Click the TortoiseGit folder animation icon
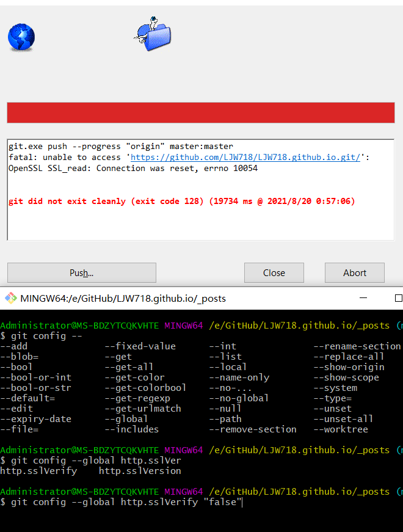The width and height of the screenshot is (403, 532). 153,34
